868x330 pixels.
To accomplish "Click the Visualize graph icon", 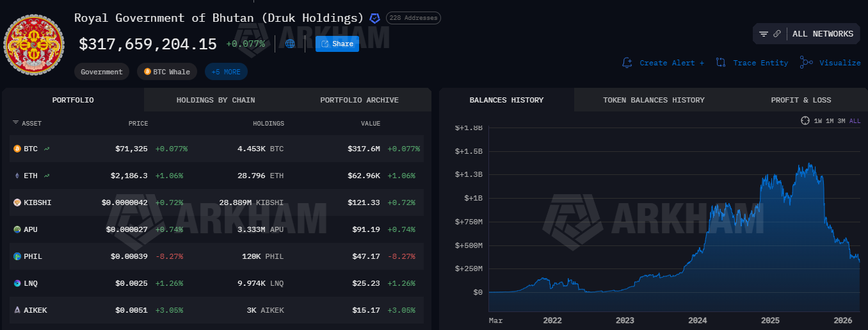I will (x=806, y=63).
